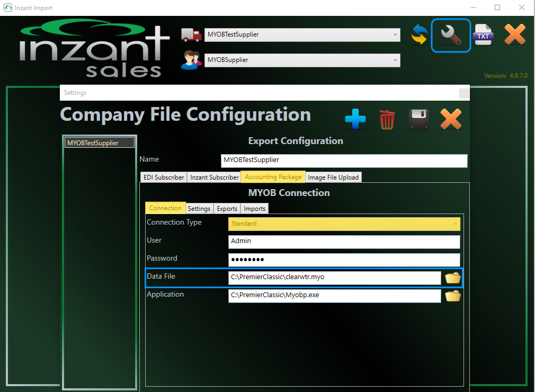Click the sync arrows refresh icon

(x=420, y=35)
